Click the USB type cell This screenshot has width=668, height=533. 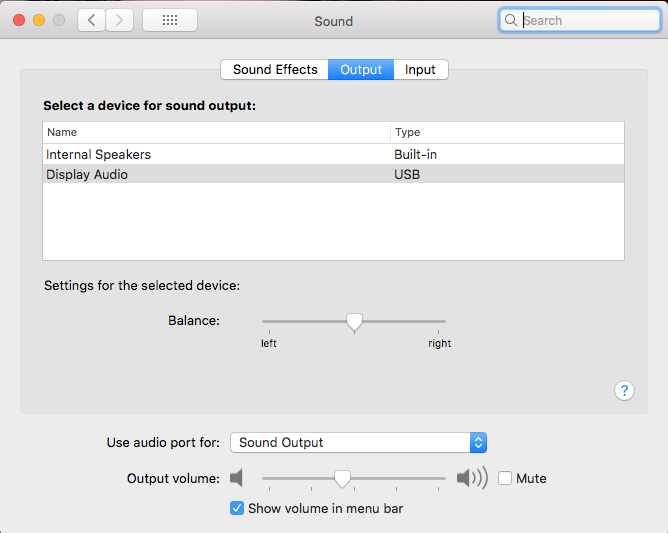[407, 175]
